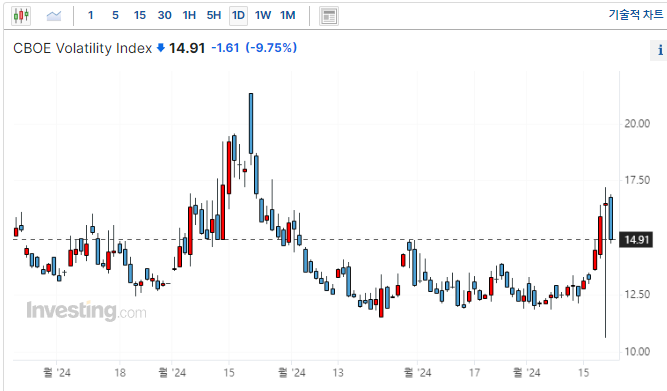Viewport: 667px width, 391px height.
Task: Click the 12.50 price axis label
Action: tap(637, 294)
